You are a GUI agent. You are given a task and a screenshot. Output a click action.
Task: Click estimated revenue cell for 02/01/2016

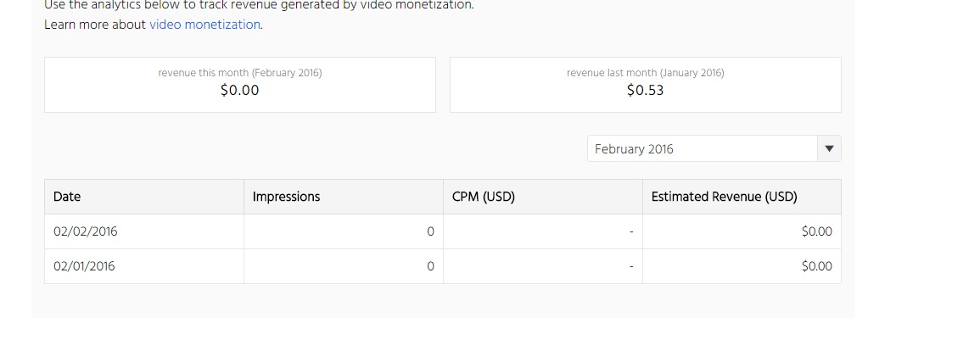816,266
